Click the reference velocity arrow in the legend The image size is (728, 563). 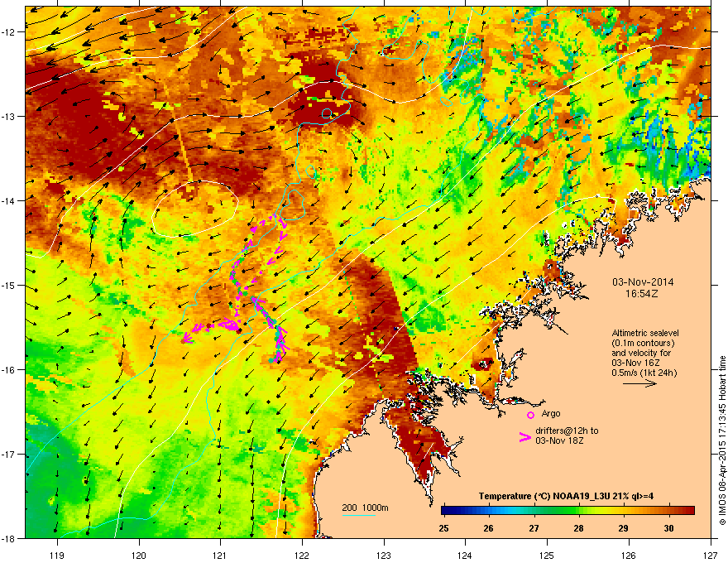tap(639, 383)
